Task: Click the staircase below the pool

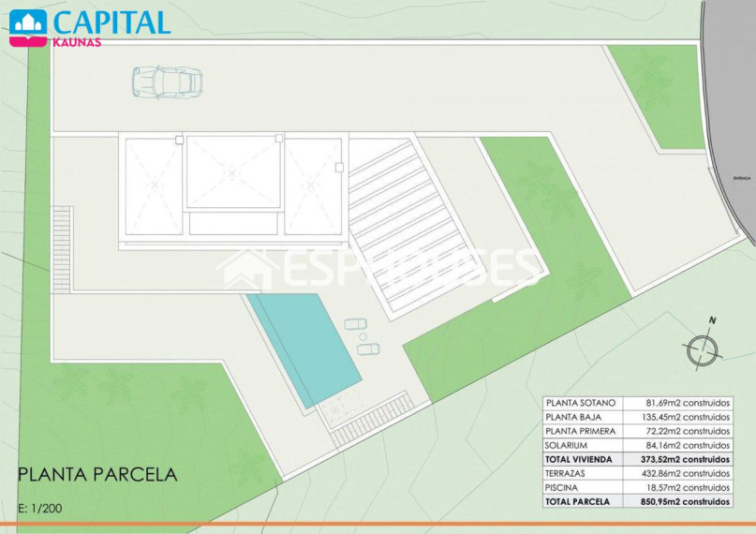Action: [x=373, y=420]
